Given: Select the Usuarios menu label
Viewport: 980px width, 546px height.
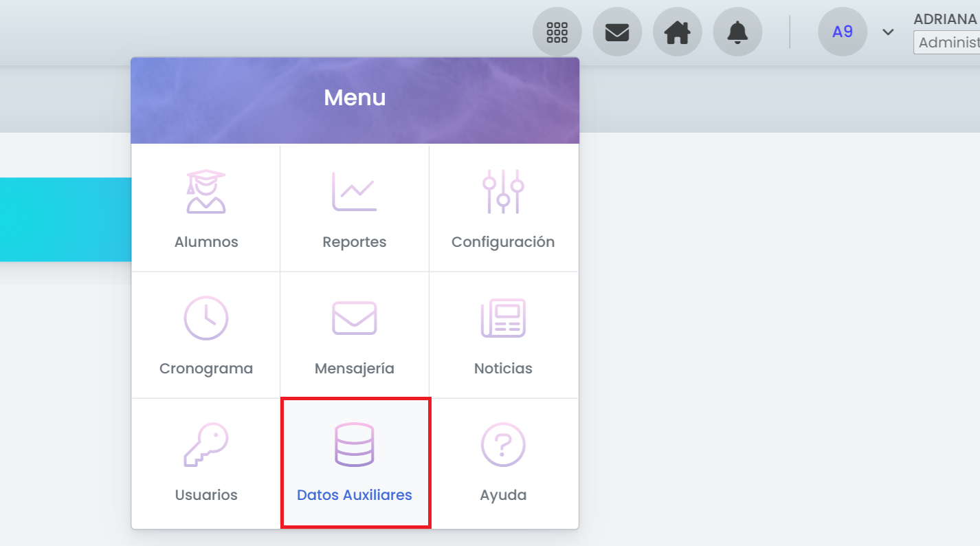Looking at the screenshot, I should [206, 495].
